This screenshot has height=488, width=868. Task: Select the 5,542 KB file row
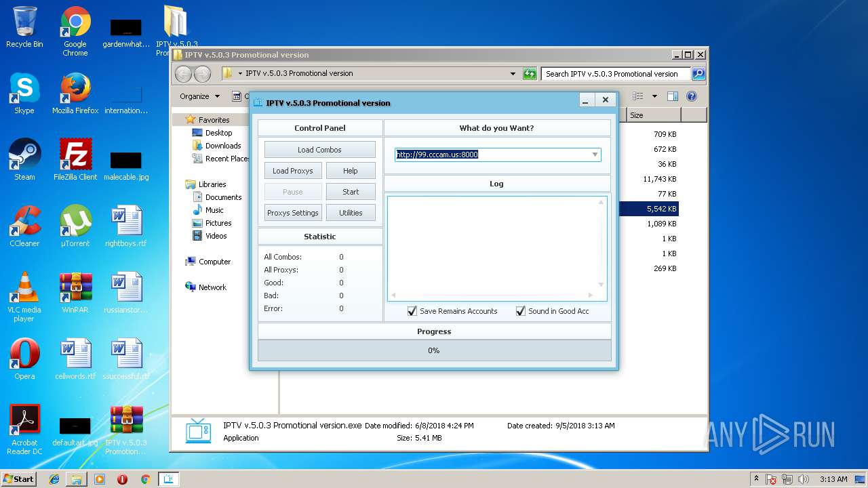point(649,209)
